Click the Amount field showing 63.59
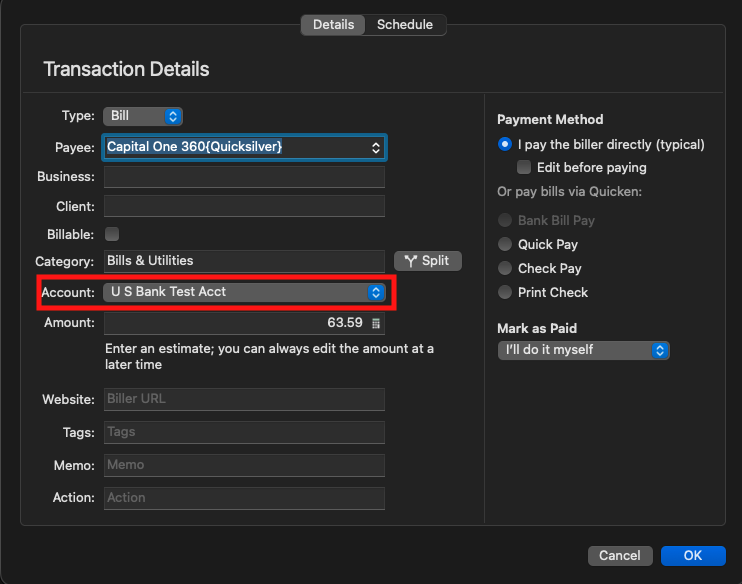 [x=236, y=324]
